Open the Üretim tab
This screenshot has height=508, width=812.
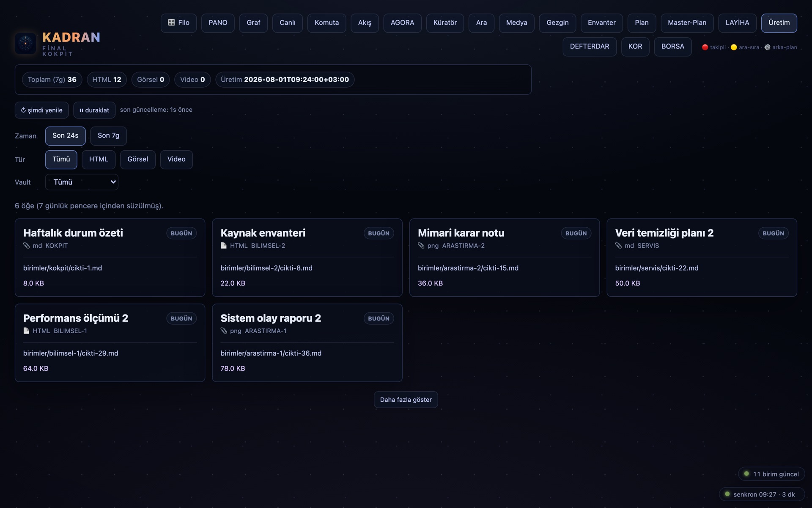point(779,23)
